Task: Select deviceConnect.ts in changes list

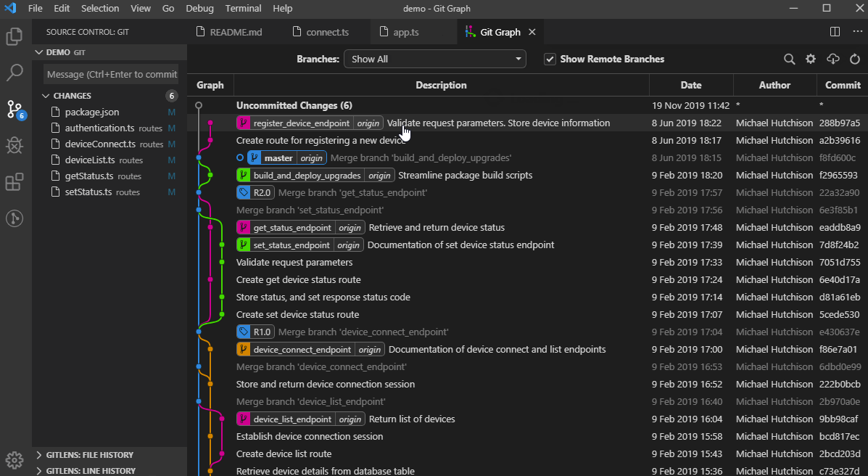Action: point(109,144)
